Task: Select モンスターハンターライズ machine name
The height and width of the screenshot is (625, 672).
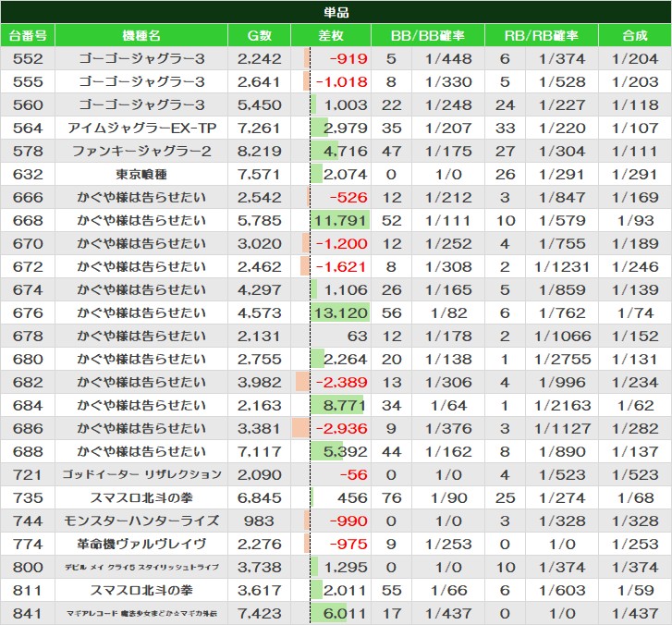Action: click(141, 521)
